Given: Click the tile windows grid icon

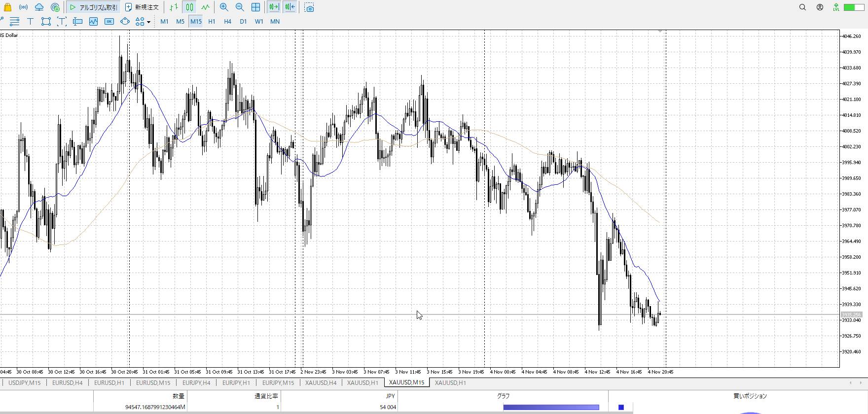Looking at the screenshot, I should tap(255, 7).
